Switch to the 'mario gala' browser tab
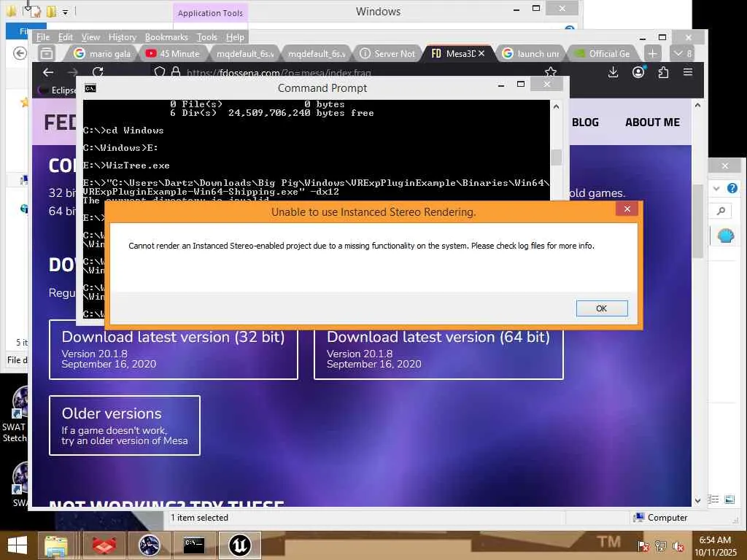This screenshot has width=747, height=560. tap(101, 53)
